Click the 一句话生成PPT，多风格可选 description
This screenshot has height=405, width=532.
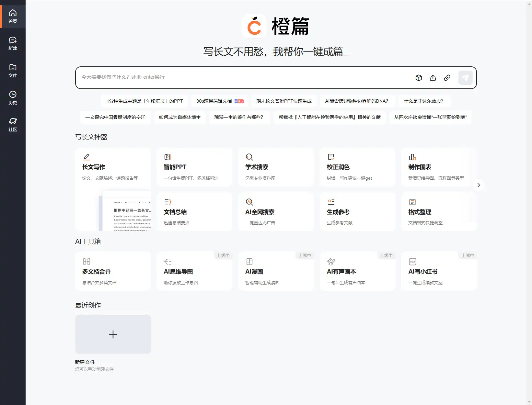(x=191, y=178)
